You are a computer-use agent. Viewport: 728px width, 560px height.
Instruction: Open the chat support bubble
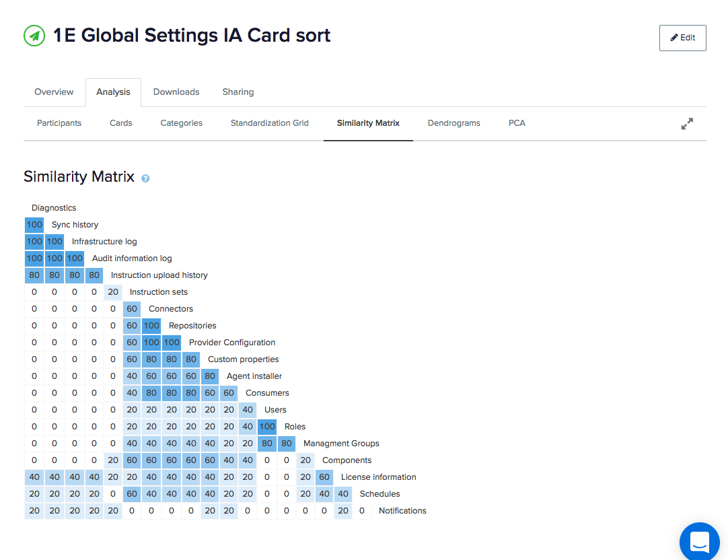tap(699, 541)
